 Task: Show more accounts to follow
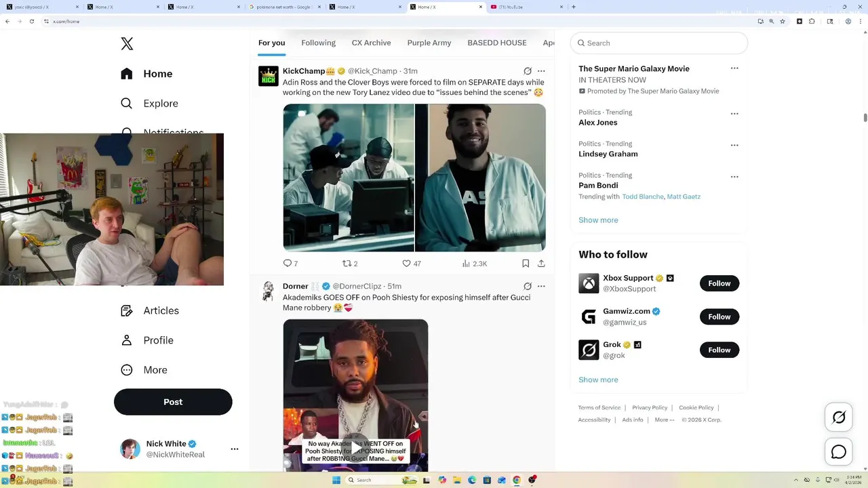pos(598,380)
